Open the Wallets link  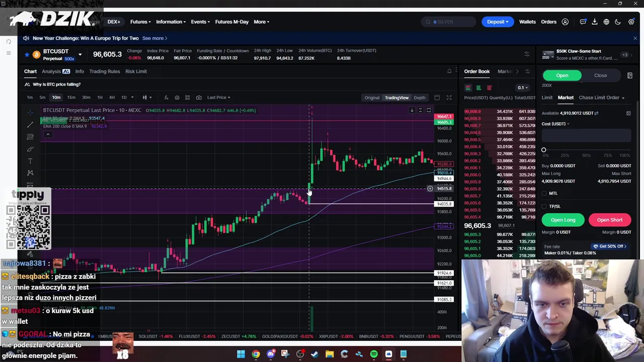(x=527, y=22)
